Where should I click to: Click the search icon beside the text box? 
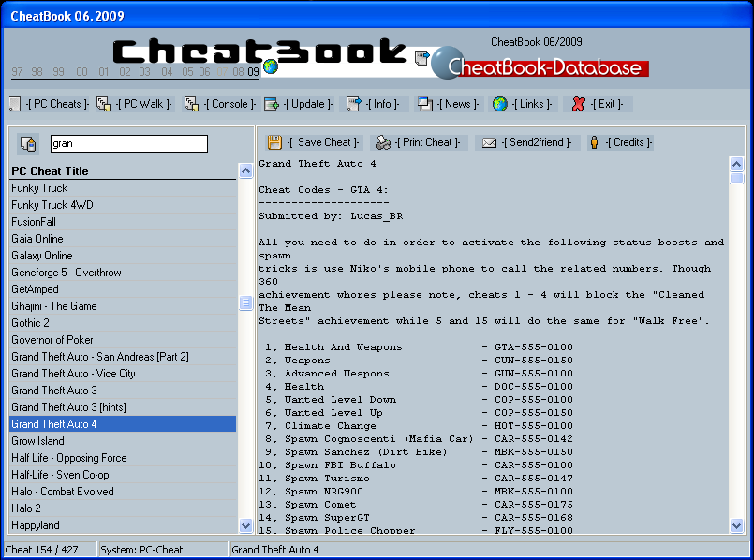click(28, 143)
